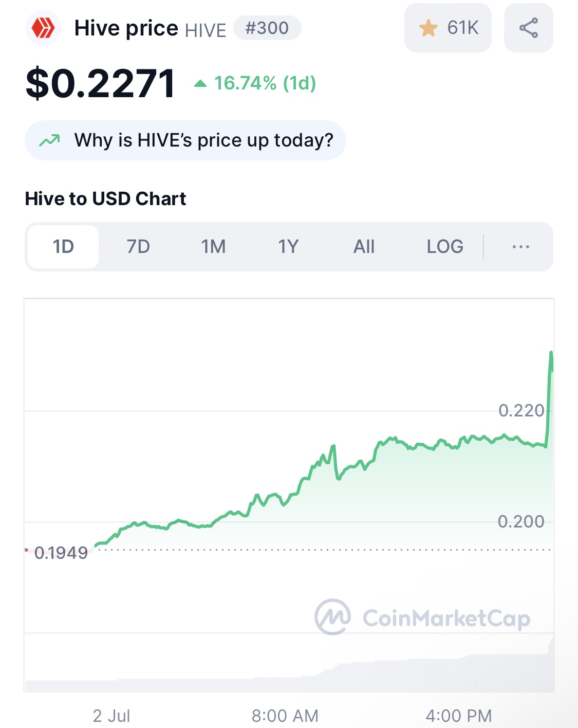The height and width of the screenshot is (728, 578).
Task: Show the 1Y price chart
Action: (288, 247)
